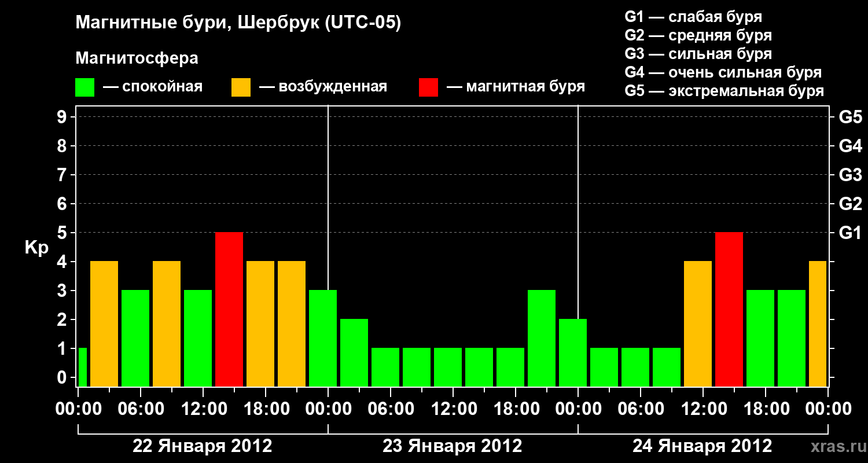Click the red Kp 5 bar on 22 January
868x463 pixels.
229,309
